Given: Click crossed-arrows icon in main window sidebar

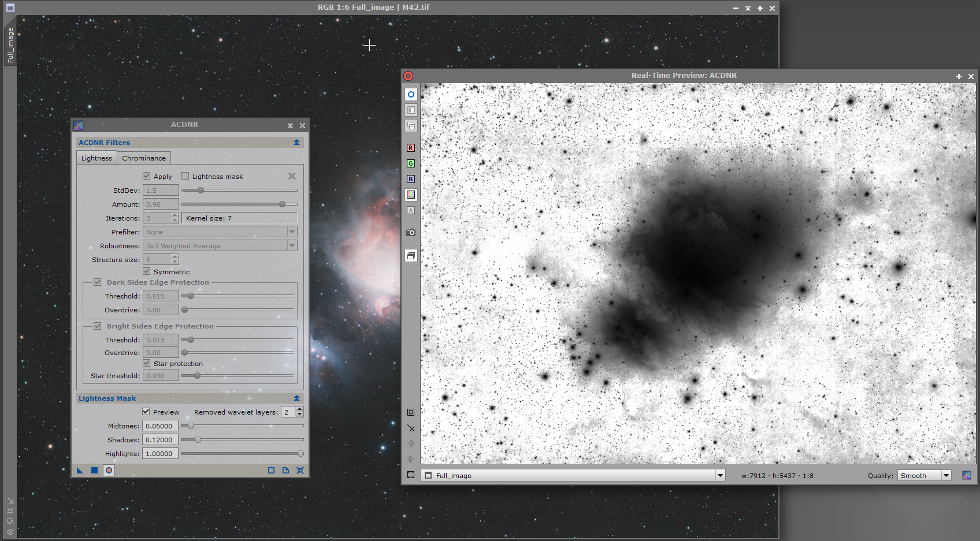Looking at the screenshot, I should [10, 511].
